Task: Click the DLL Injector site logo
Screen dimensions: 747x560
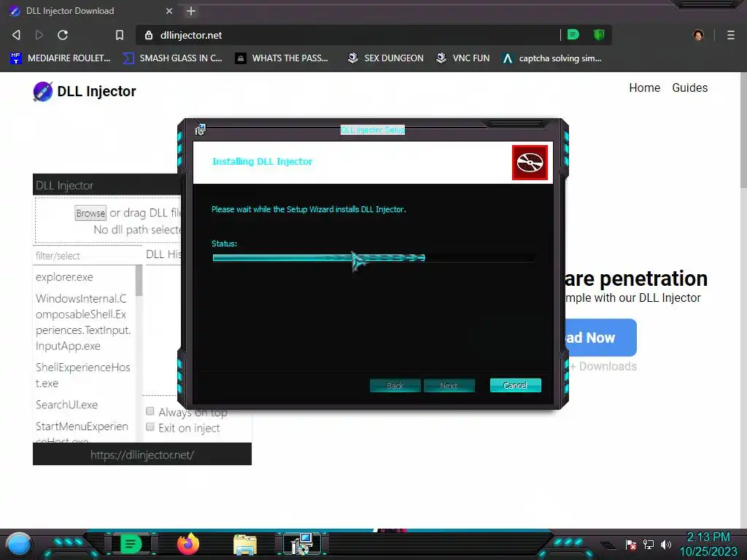Action: point(85,91)
